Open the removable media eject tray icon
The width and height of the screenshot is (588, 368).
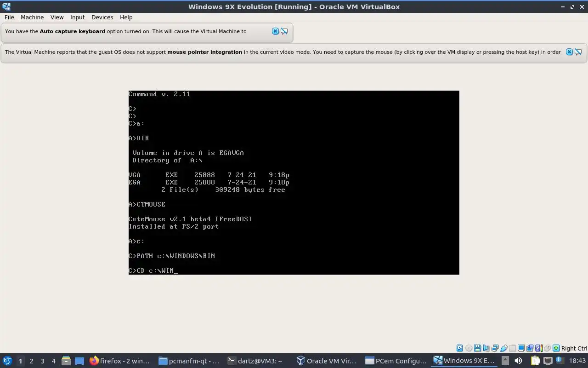point(505,361)
